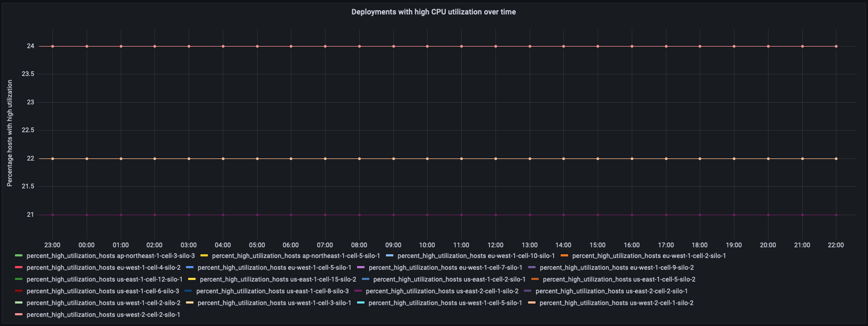
Task: Toggle the ap-northeast-1-cell-5-silo-1 series label
Action: point(296,256)
